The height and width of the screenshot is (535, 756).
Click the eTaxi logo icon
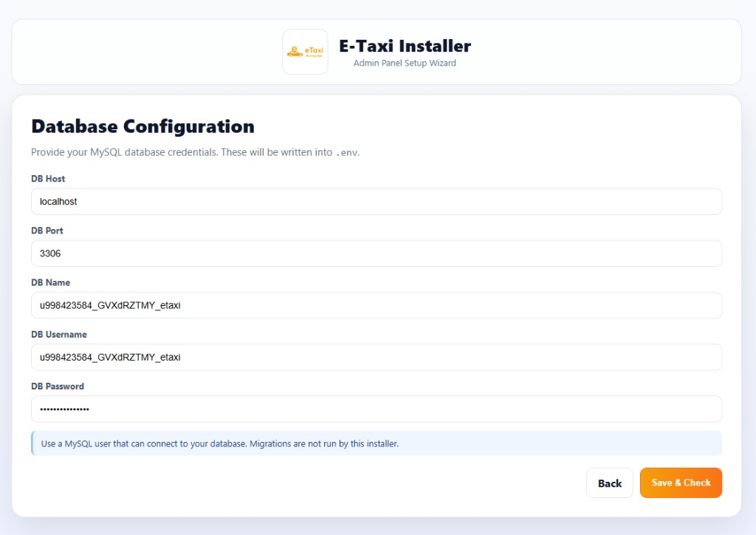305,52
